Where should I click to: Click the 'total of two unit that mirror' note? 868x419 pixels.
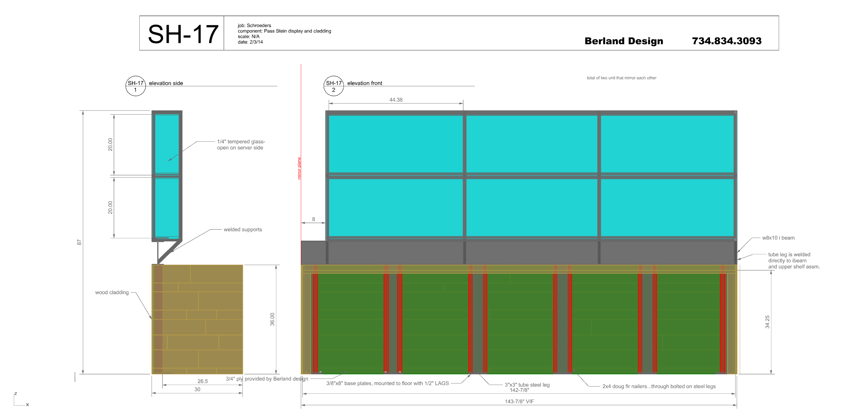[x=621, y=78]
